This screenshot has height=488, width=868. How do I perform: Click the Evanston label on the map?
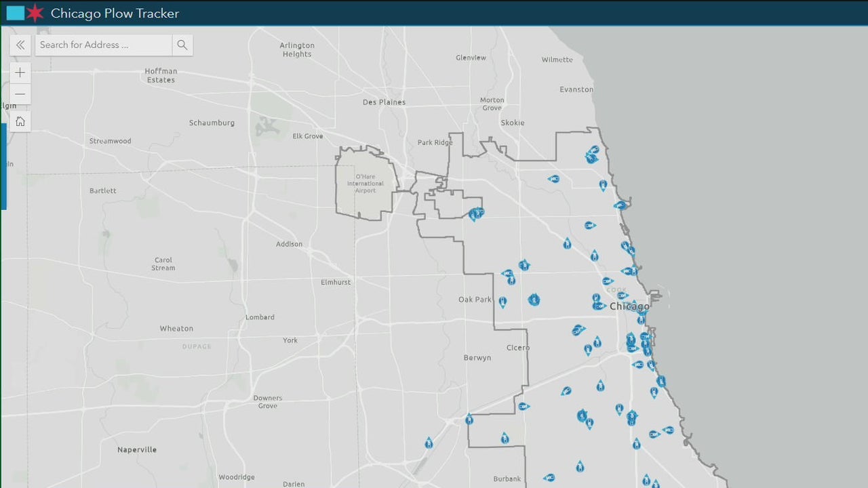(x=576, y=89)
